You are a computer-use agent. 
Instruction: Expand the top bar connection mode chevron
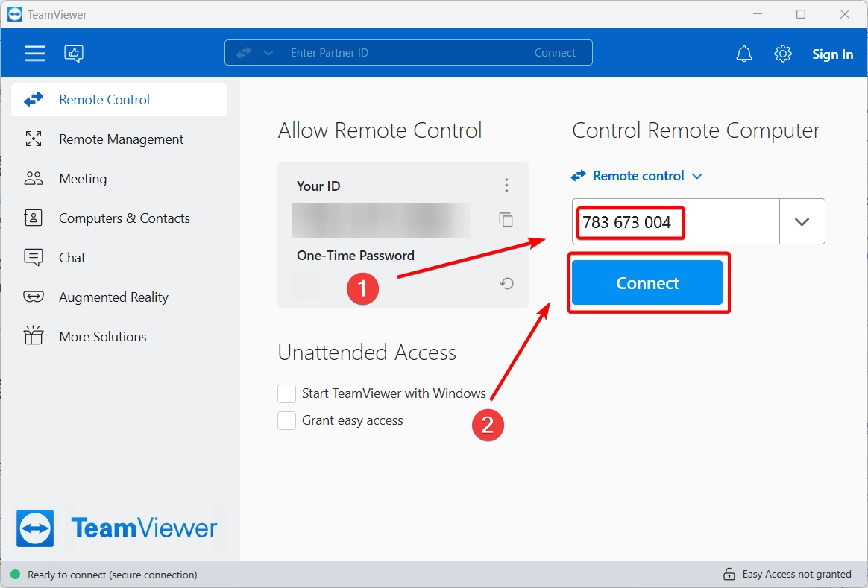[268, 53]
